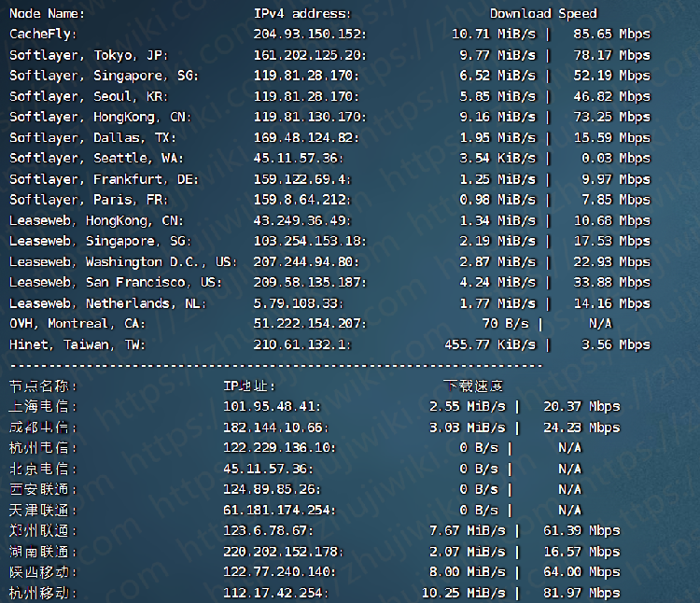
Task: Click the 52.19 Mbps speed value
Action: [611, 76]
